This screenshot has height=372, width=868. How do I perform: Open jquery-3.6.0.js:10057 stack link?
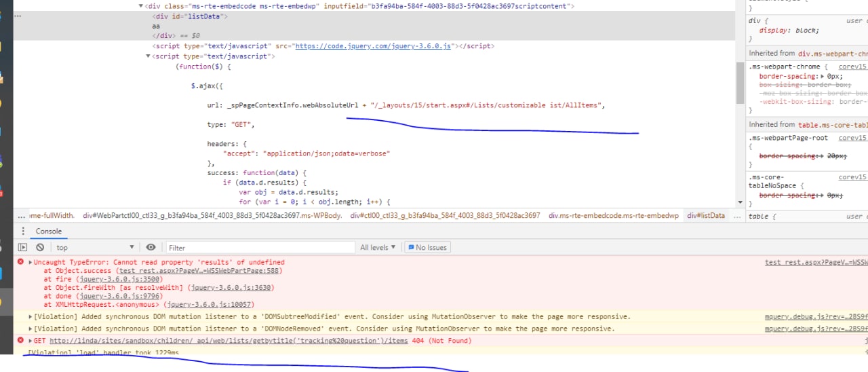(210, 305)
